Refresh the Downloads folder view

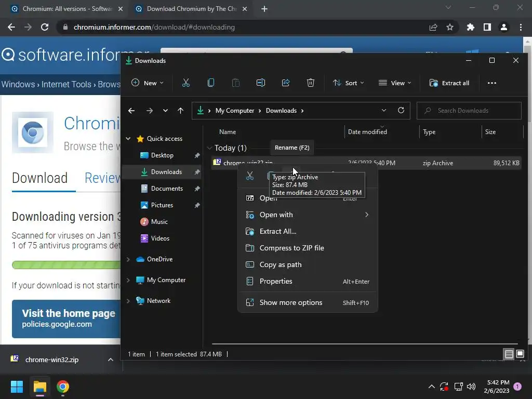coord(401,110)
